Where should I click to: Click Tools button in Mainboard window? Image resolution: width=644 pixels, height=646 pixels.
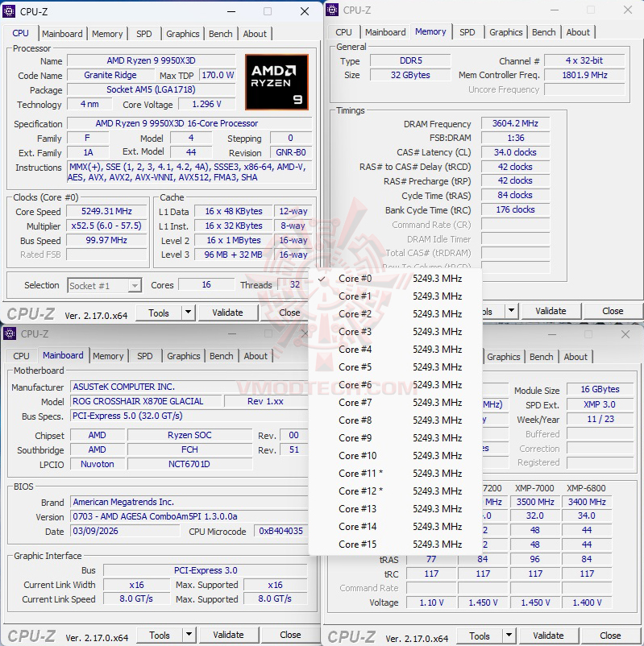coord(160,635)
